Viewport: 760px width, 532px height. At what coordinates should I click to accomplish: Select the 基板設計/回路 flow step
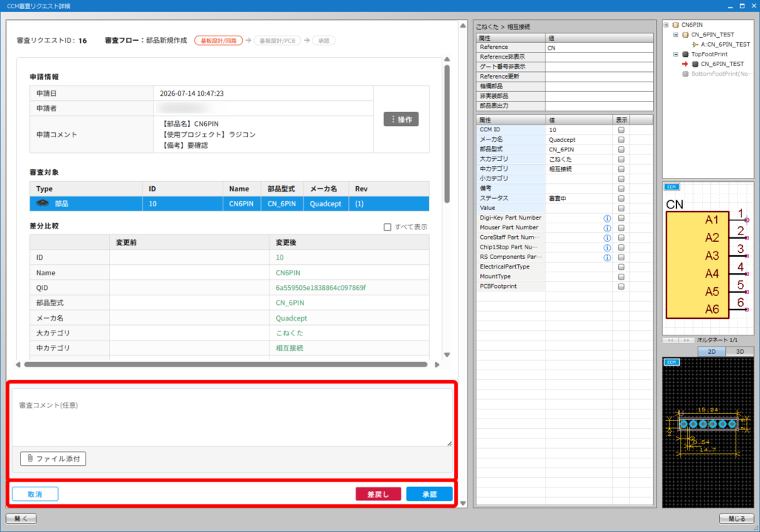click(x=219, y=41)
